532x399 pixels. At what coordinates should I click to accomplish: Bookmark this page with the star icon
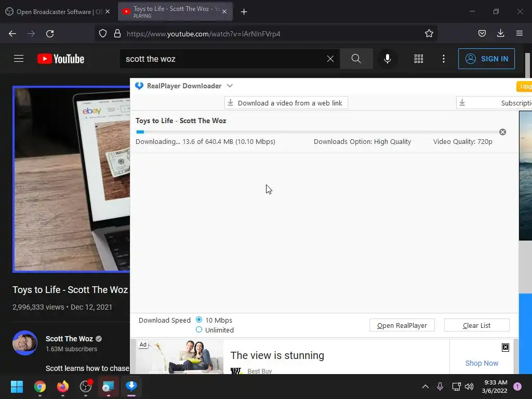pos(429,34)
